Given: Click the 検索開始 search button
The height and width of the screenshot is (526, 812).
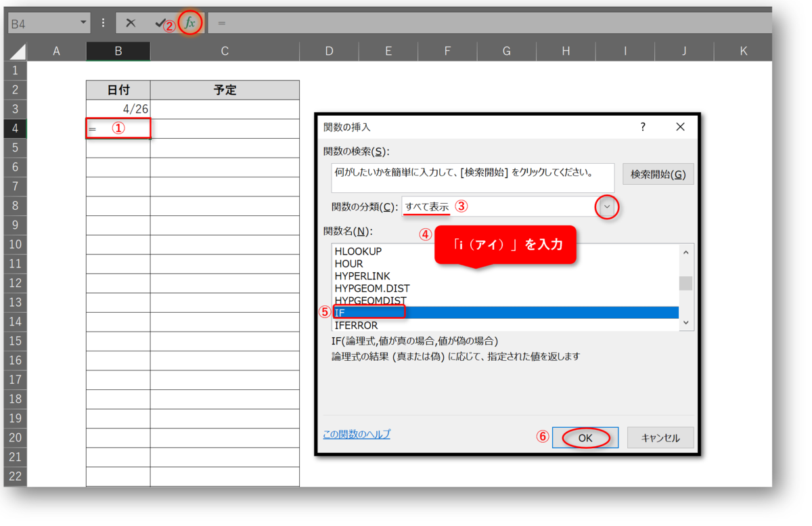Looking at the screenshot, I should [x=657, y=174].
